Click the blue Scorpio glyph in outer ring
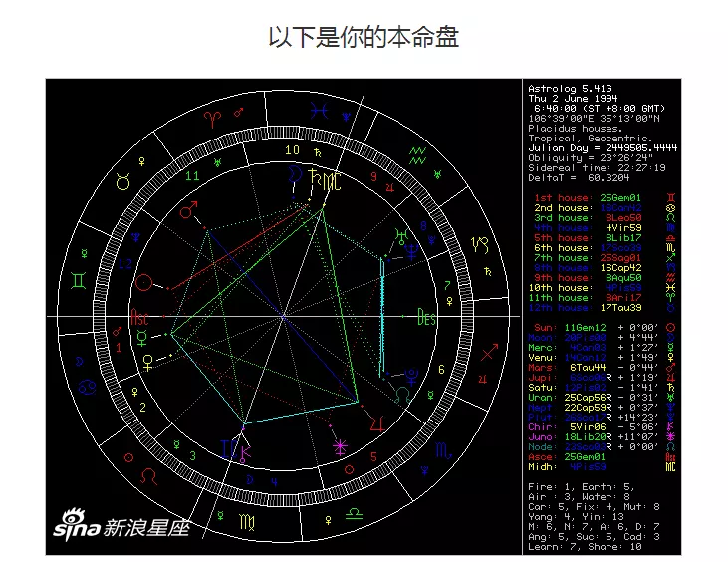 442,450
